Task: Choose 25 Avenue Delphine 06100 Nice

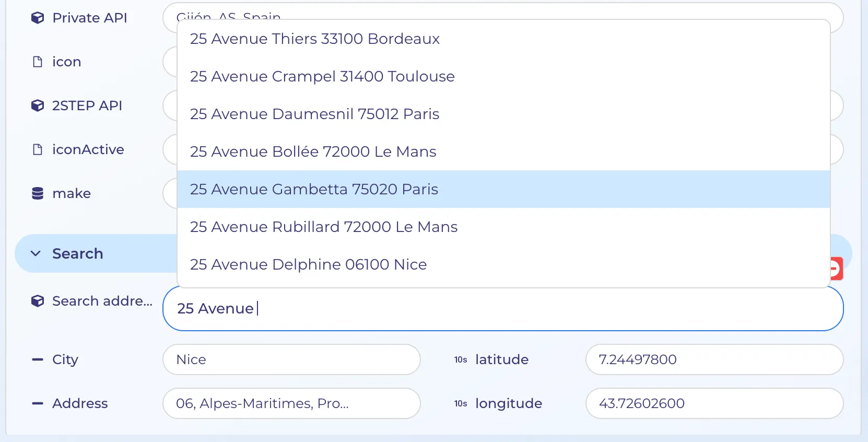Action: point(503,264)
